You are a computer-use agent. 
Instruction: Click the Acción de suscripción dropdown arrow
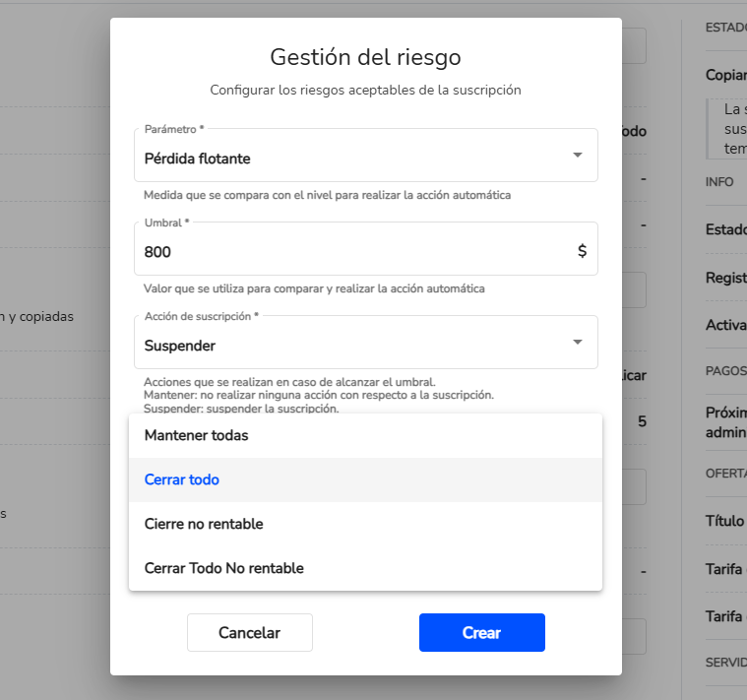[x=578, y=342]
